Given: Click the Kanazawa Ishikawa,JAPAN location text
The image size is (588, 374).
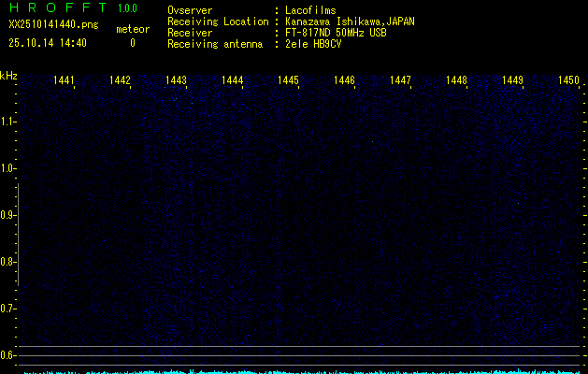Looking at the screenshot, I should coord(351,22).
